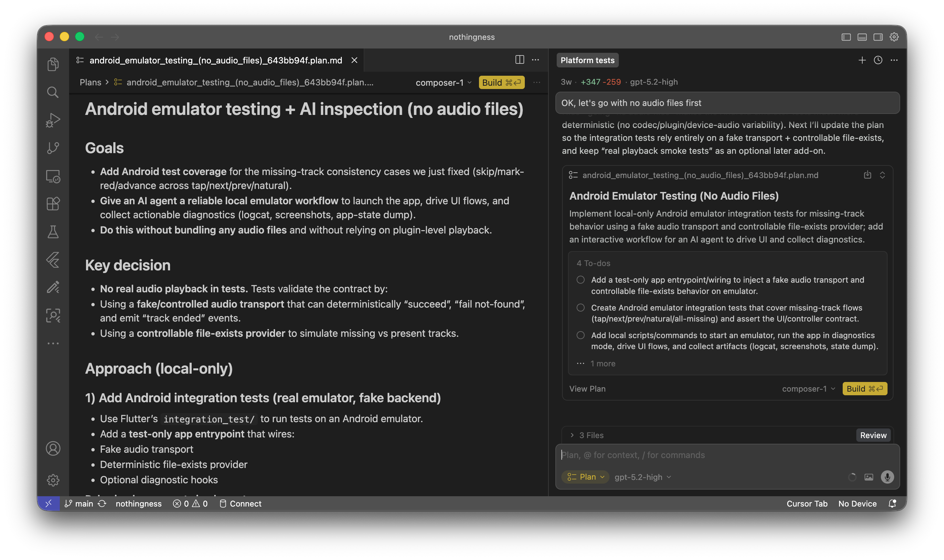
Task: Click the Build button in plan card
Action: click(865, 389)
